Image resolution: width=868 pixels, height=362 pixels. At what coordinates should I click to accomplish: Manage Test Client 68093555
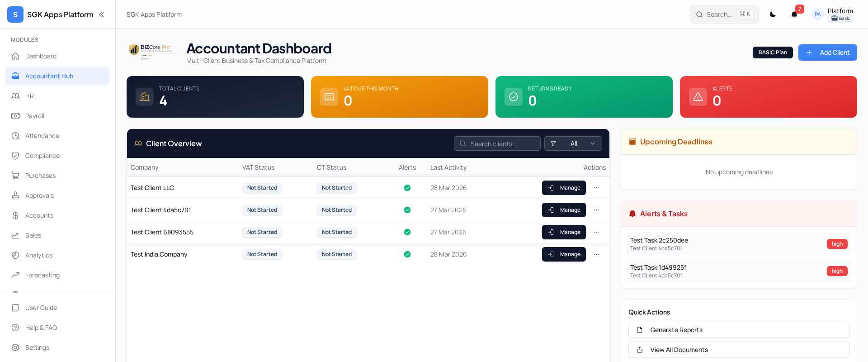point(564,232)
